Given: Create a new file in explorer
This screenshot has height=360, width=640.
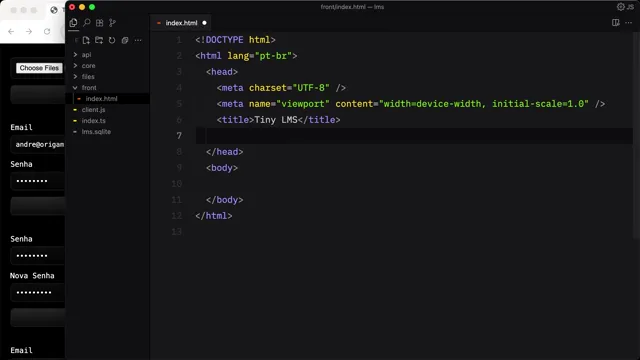Looking at the screenshot, I should 86,40.
